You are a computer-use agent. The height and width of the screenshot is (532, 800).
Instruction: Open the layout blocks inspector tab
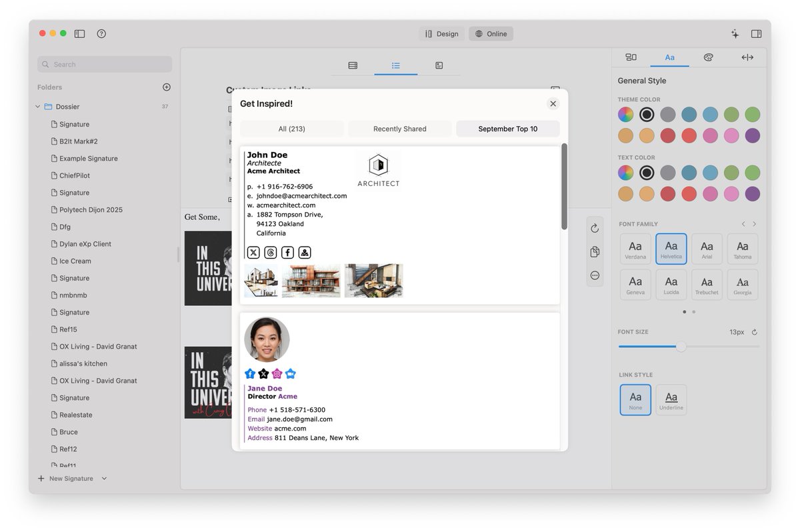[x=631, y=57]
